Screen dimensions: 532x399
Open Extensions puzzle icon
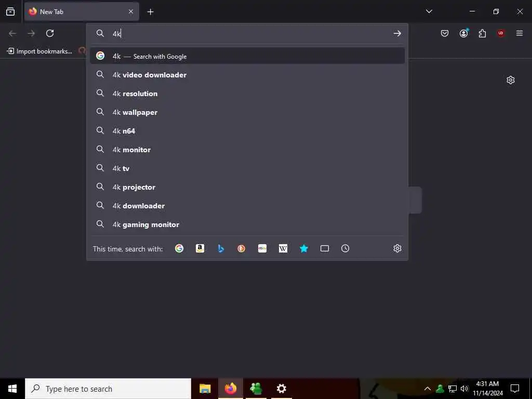[482, 33]
